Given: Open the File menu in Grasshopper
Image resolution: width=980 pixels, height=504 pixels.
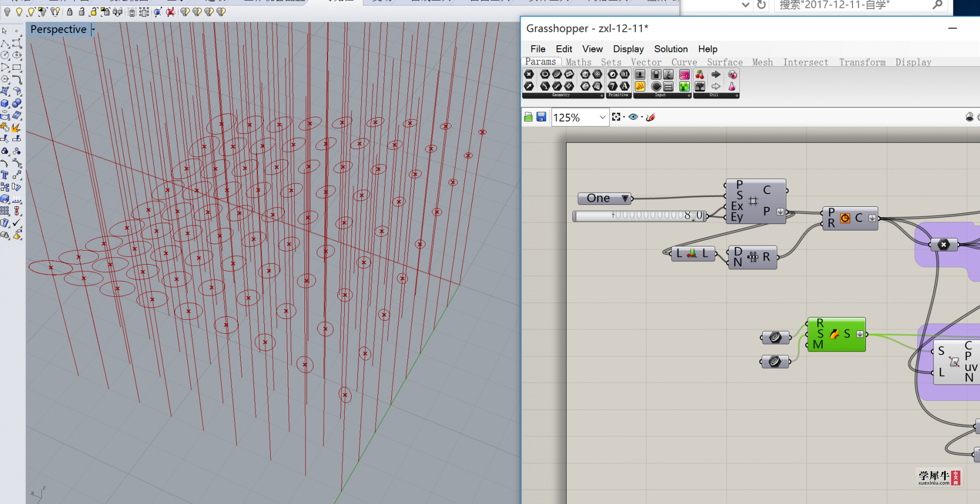Looking at the screenshot, I should [x=538, y=49].
